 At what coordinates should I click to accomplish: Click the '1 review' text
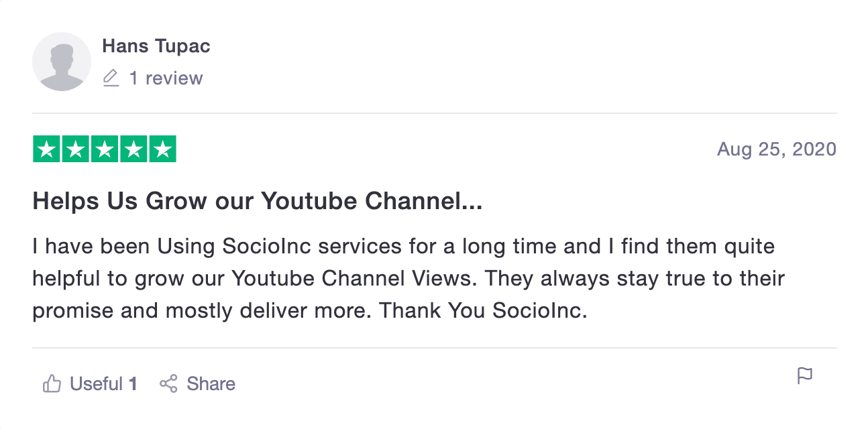pyautogui.click(x=166, y=78)
